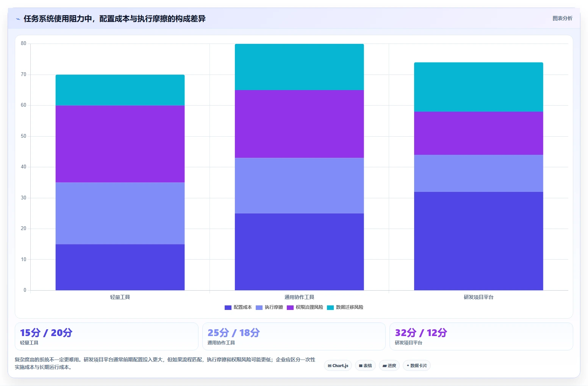Screen dimensions: 588x386
Task: Toggle the 配置成本 legend color box
Action: [x=228, y=307]
